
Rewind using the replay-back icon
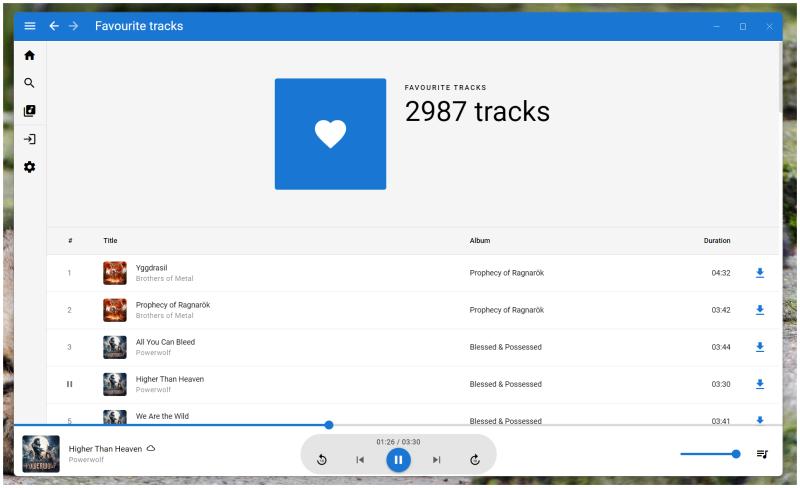(x=322, y=460)
